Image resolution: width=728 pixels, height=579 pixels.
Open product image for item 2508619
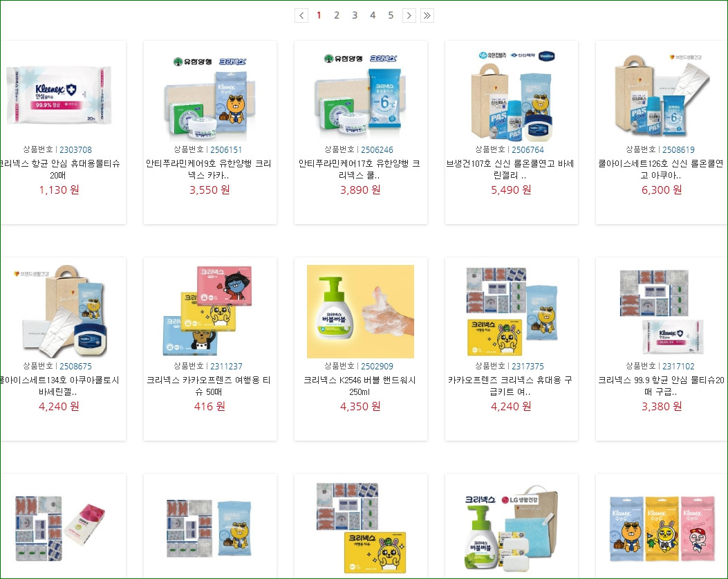coord(662,95)
